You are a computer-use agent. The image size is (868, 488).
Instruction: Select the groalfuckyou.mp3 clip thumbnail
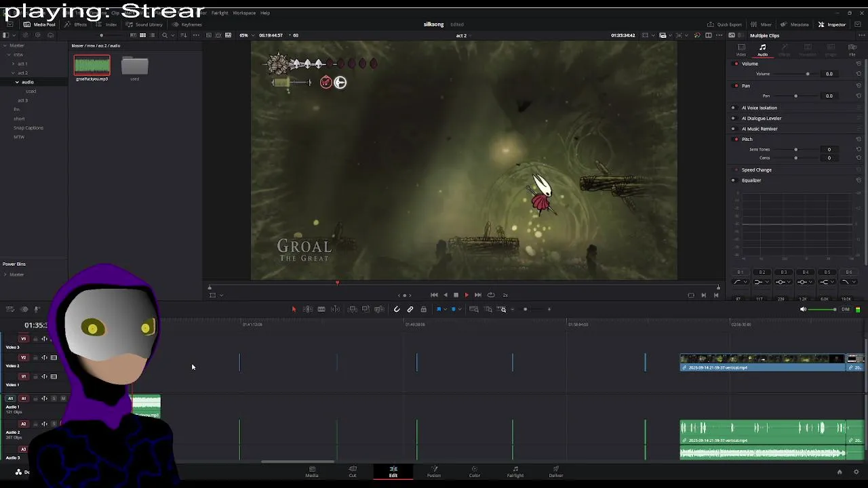(92, 66)
